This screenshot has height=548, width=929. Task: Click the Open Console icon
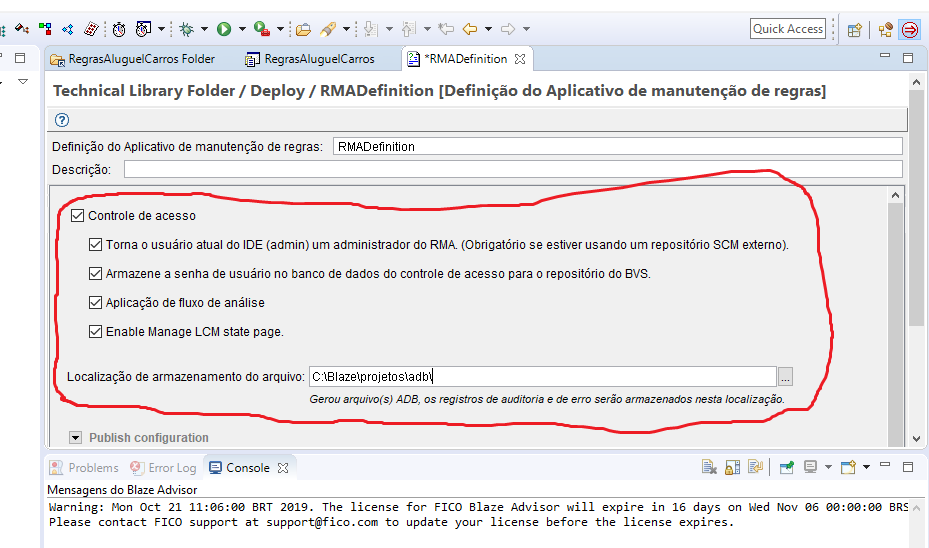click(848, 467)
